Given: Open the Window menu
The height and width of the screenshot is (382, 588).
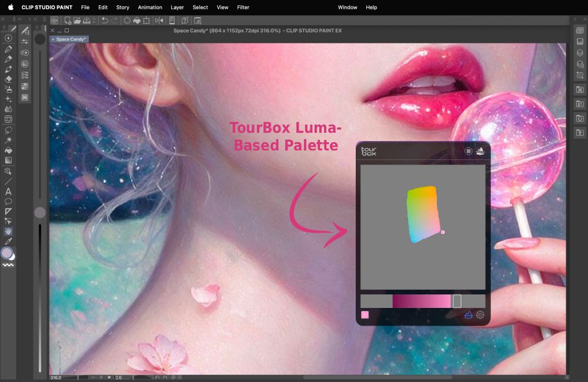Looking at the screenshot, I should tap(348, 7).
